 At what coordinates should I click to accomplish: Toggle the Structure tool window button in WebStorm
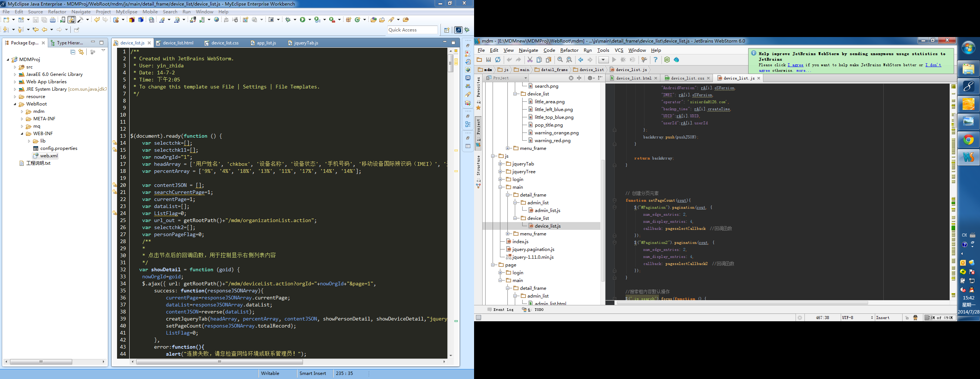[479, 171]
